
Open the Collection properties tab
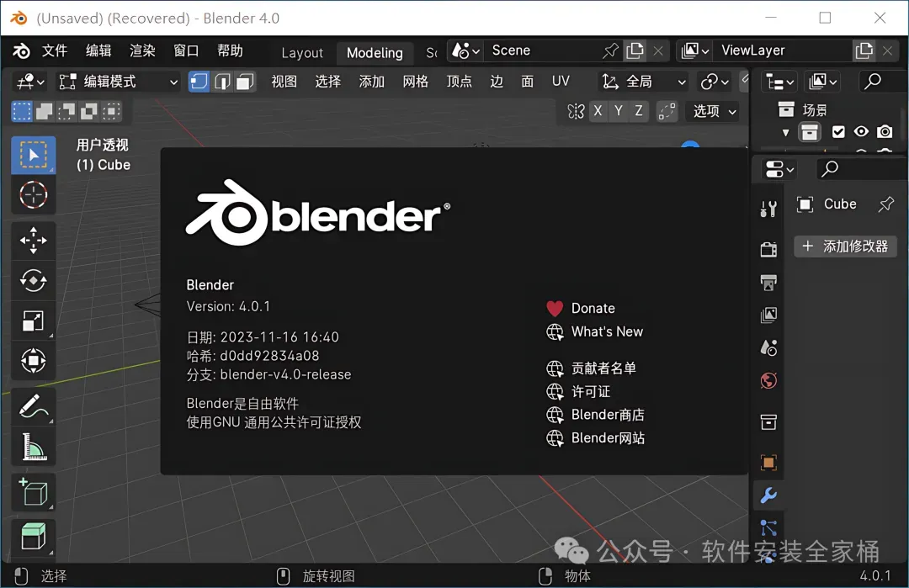[768, 421]
